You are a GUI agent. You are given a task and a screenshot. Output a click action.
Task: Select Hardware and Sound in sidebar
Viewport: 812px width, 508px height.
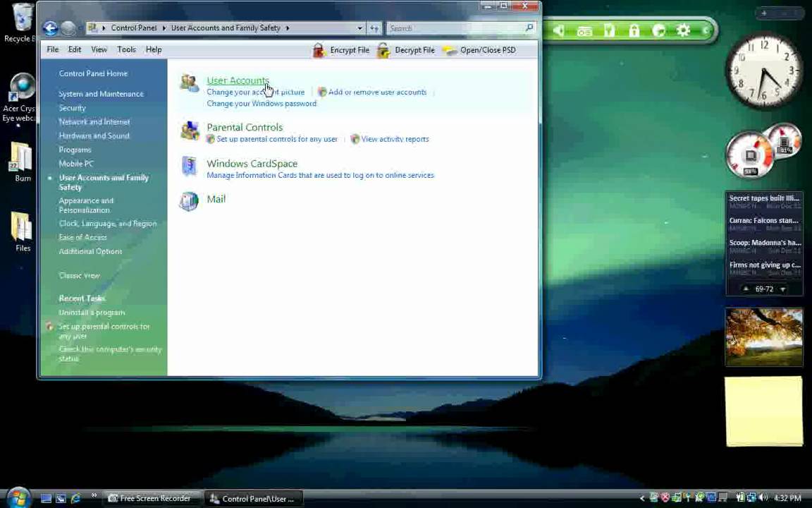coord(94,135)
